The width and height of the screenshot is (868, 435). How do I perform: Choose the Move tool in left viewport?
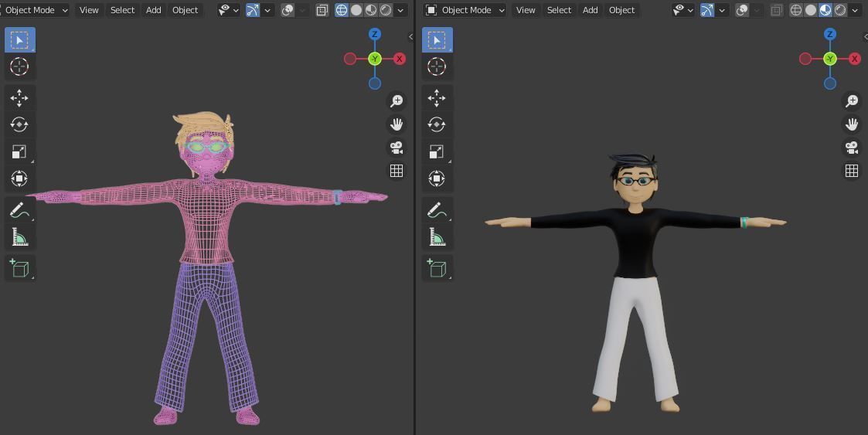[20, 98]
